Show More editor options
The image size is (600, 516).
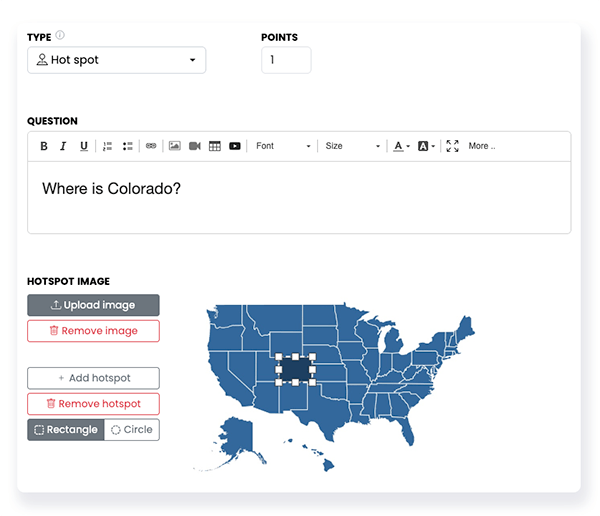click(x=482, y=146)
